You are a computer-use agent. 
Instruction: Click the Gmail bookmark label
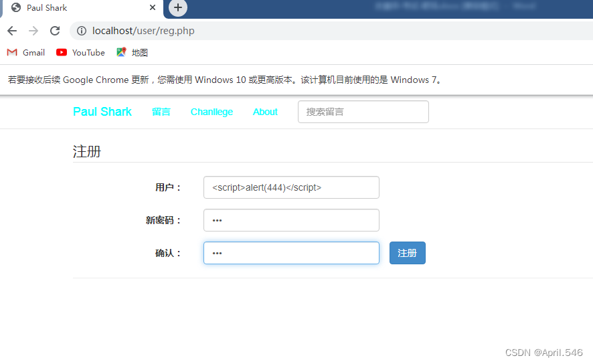click(x=33, y=53)
